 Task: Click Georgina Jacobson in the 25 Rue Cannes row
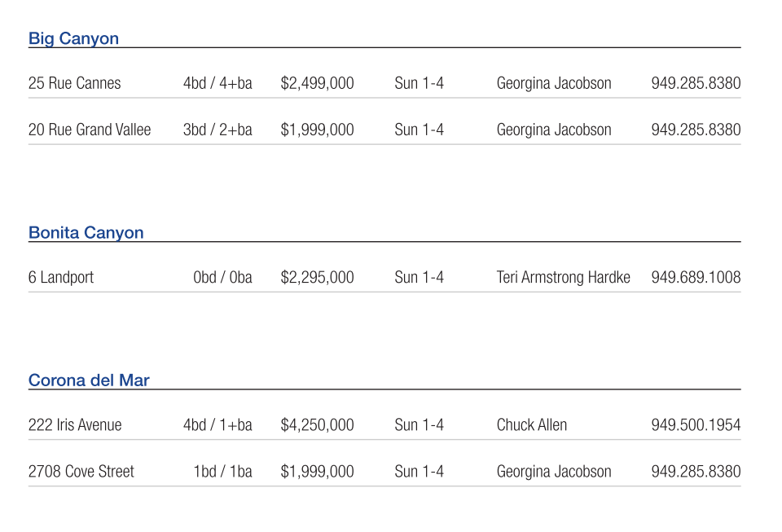point(554,83)
